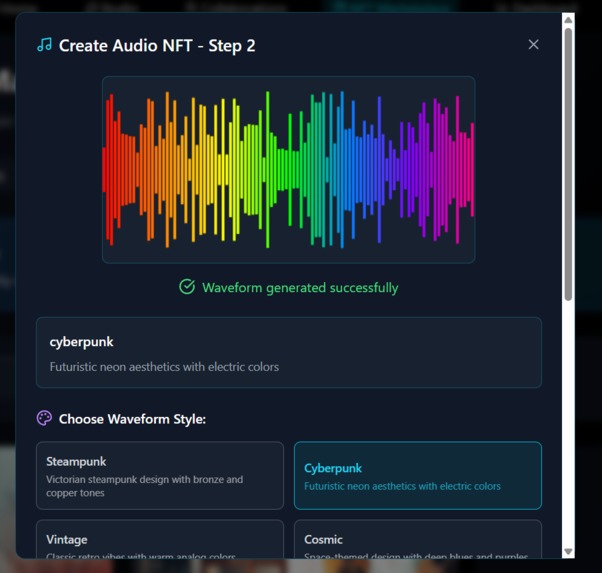Click the music note icon in title
This screenshot has width=602, height=573.
click(45, 45)
